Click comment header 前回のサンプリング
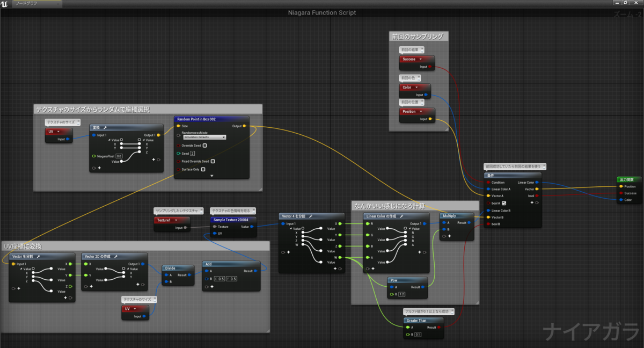This screenshot has width=644, height=348. [x=418, y=37]
